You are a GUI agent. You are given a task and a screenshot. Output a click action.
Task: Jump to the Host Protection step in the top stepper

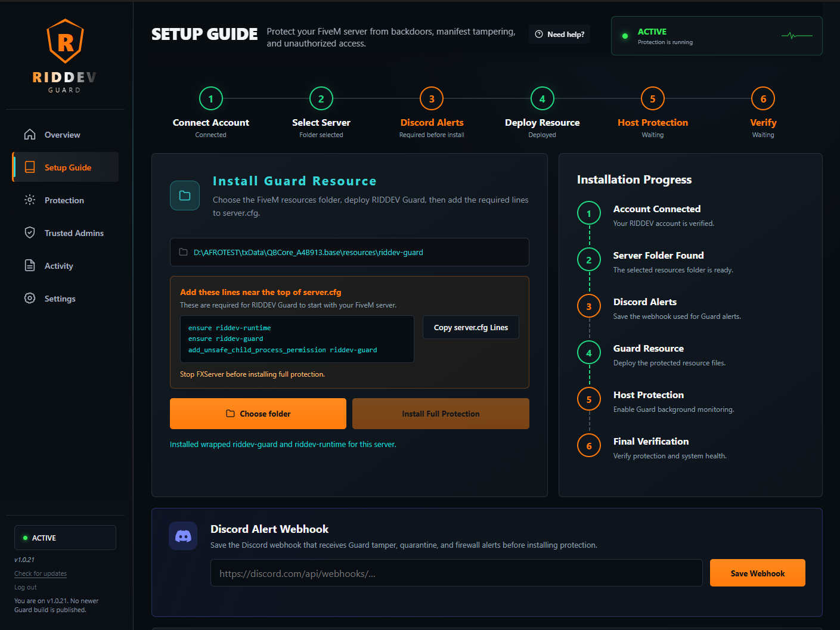coord(653,113)
